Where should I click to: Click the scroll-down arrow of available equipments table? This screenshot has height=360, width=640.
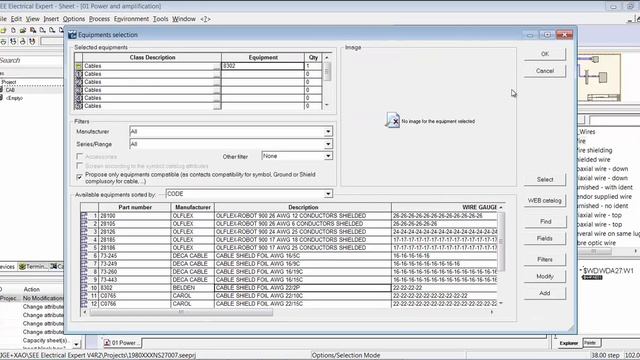pyautogui.click(x=501, y=303)
